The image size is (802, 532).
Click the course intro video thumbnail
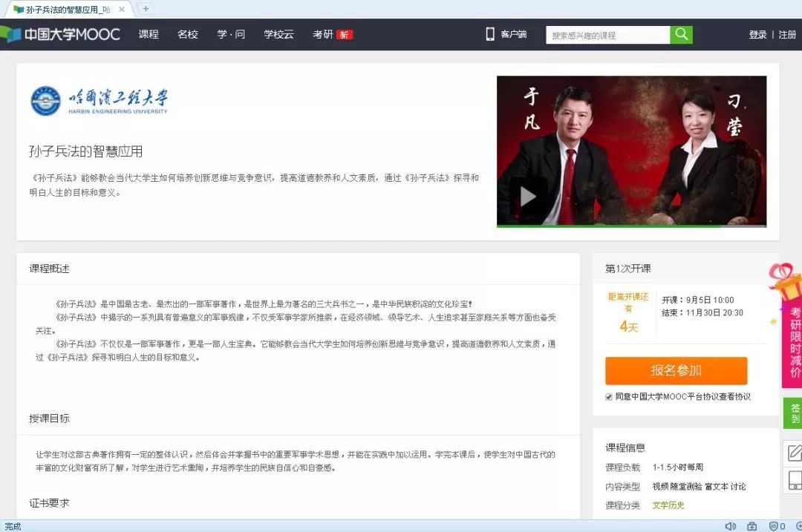(631, 151)
